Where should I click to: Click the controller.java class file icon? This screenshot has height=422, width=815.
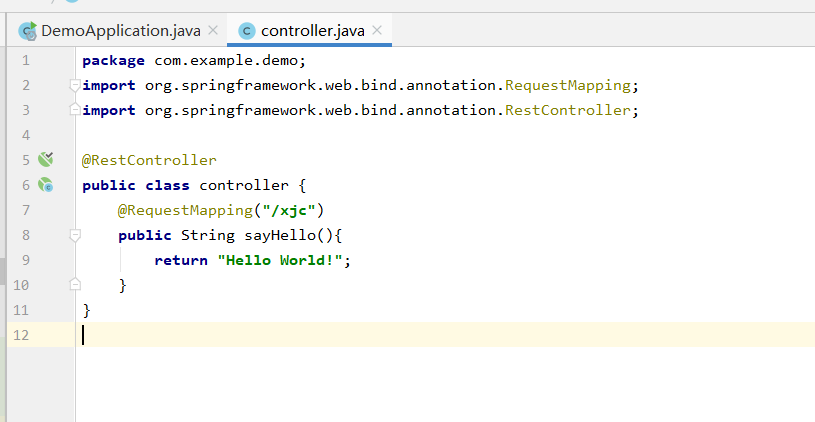(x=247, y=31)
